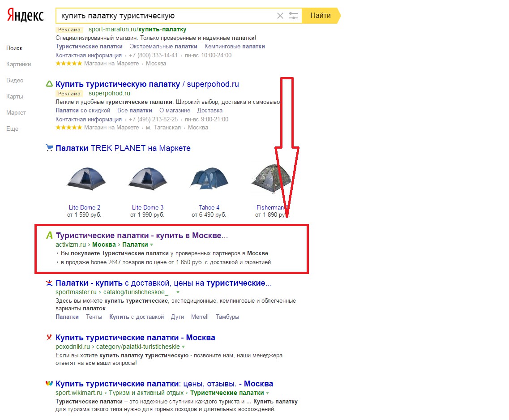
Task: Open Lite Dome 2 product name link
Action: tap(85, 207)
